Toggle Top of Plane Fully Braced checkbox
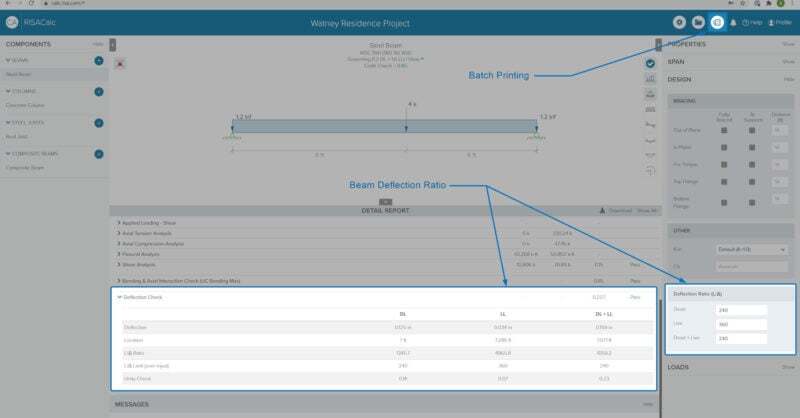The image size is (800, 418). (x=724, y=131)
